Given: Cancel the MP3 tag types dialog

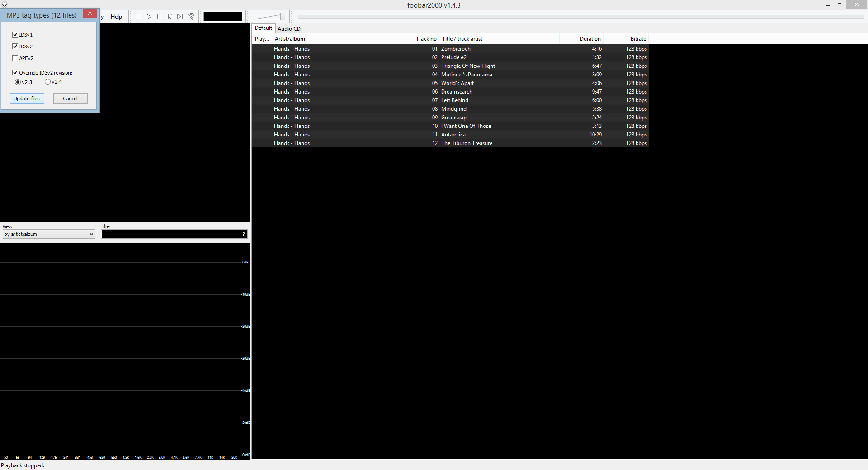Looking at the screenshot, I should click(x=71, y=99).
